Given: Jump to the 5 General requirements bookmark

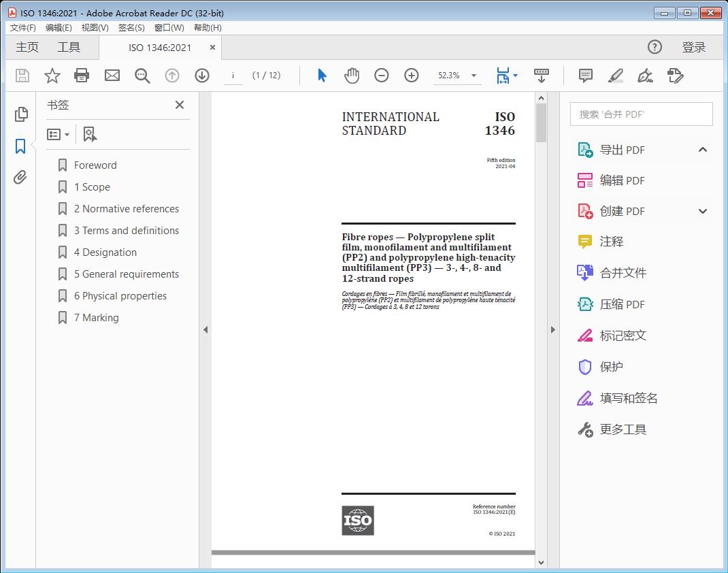Looking at the screenshot, I should (127, 274).
